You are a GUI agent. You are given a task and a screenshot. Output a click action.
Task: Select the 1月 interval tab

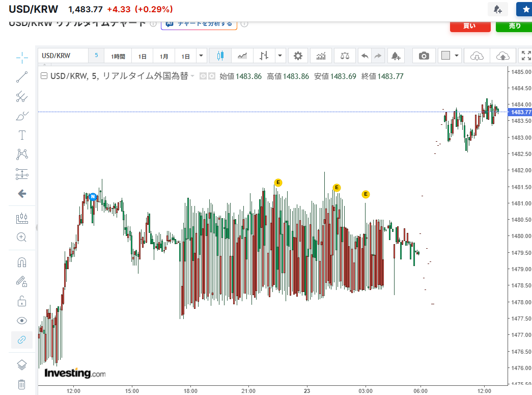click(164, 55)
